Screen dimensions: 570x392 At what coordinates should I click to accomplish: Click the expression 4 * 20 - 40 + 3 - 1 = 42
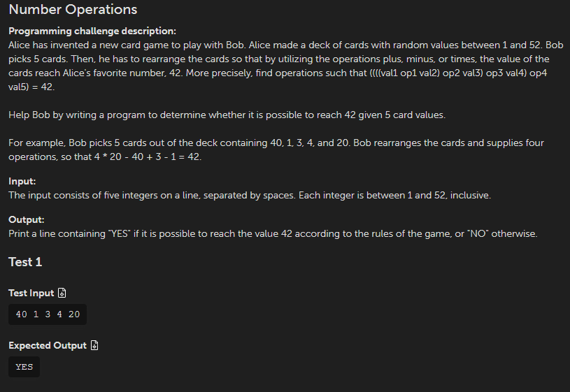147,157
